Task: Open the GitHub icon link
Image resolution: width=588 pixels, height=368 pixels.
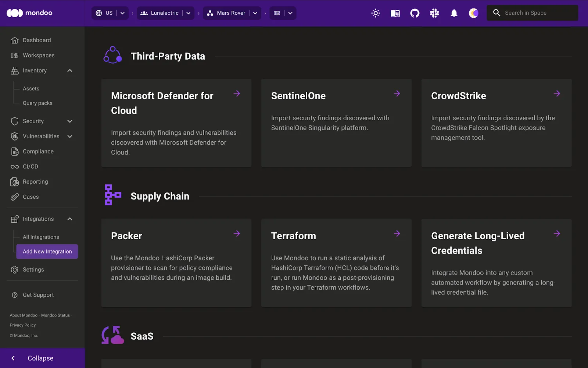Action: click(415, 13)
